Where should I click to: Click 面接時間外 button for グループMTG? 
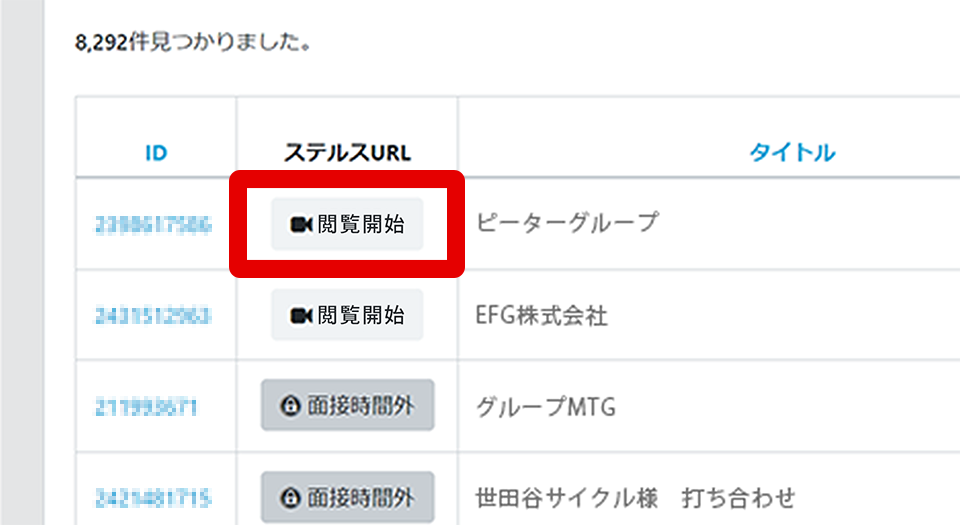[x=348, y=405]
